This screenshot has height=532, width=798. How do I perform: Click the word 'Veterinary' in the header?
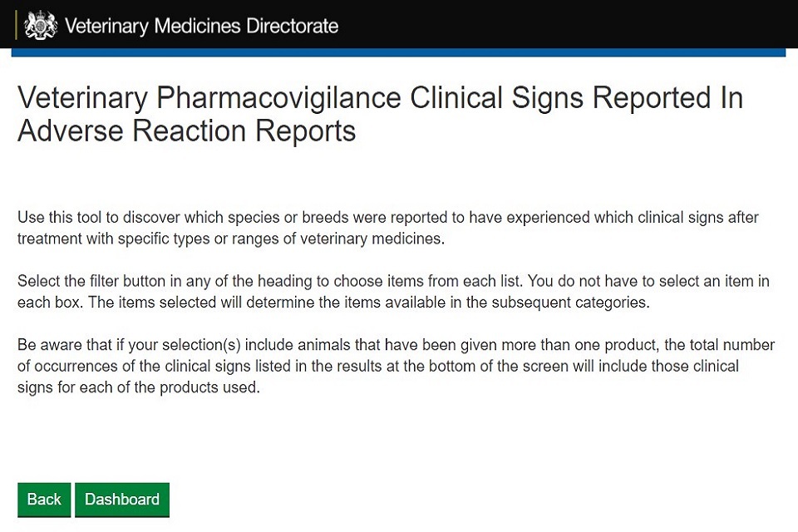pyautogui.click(x=107, y=26)
